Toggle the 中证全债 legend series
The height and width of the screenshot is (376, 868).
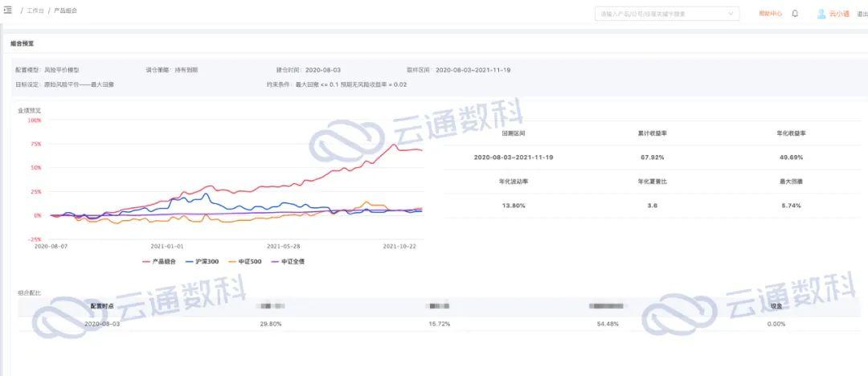[293, 261]
